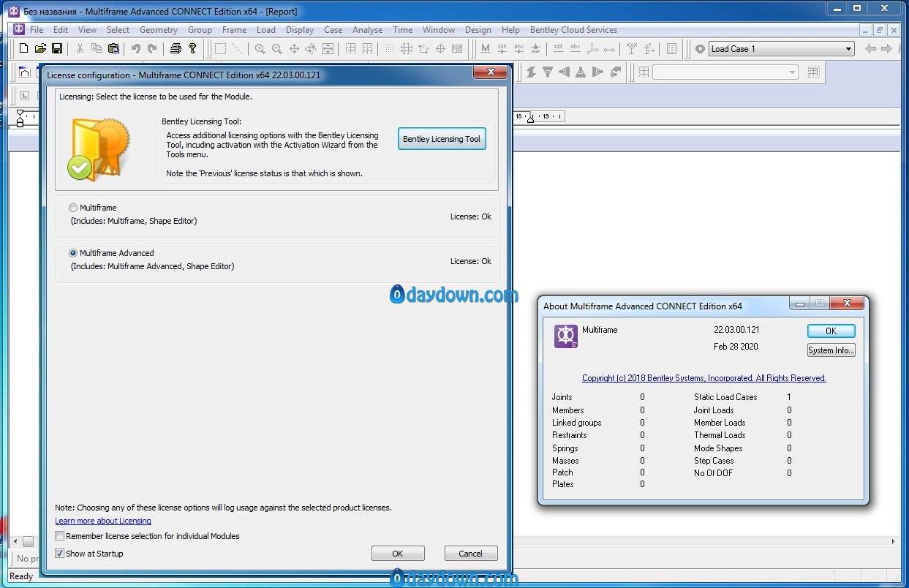909x588 pixels.
Task: Expand the empty combo box in second toolbar
Action: point(793,72)
